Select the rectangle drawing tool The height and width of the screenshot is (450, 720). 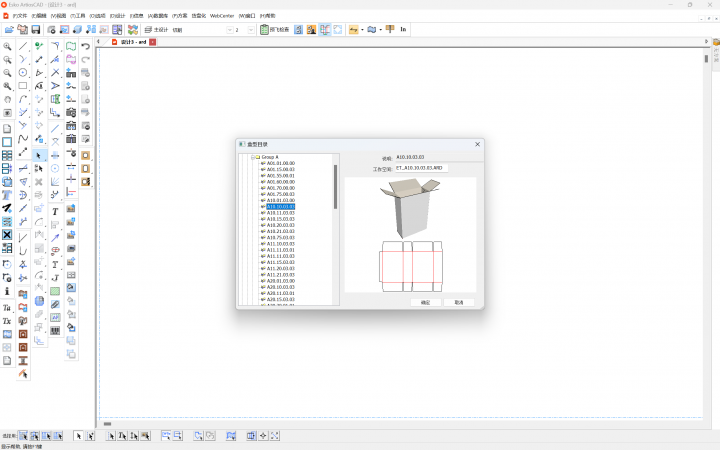point(23,86)
